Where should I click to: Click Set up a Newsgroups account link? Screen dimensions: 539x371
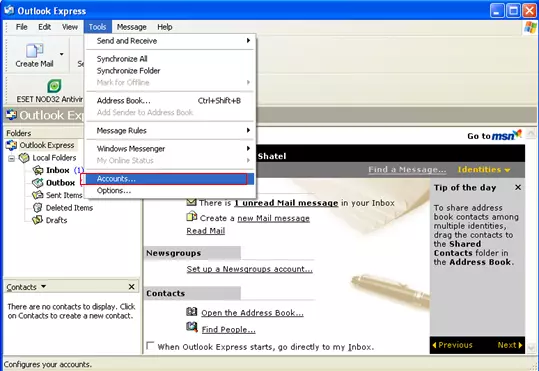click(250, 269)
